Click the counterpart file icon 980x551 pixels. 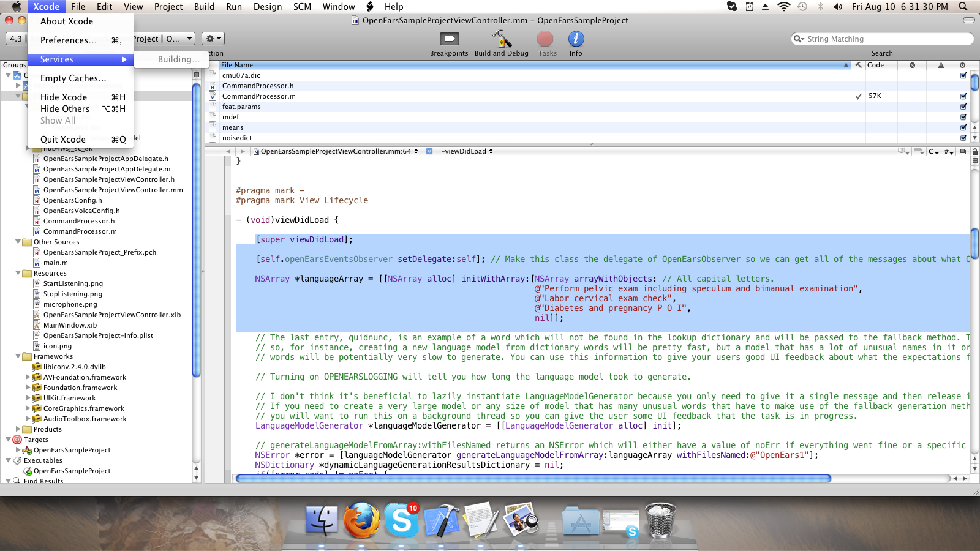(963, 151)
